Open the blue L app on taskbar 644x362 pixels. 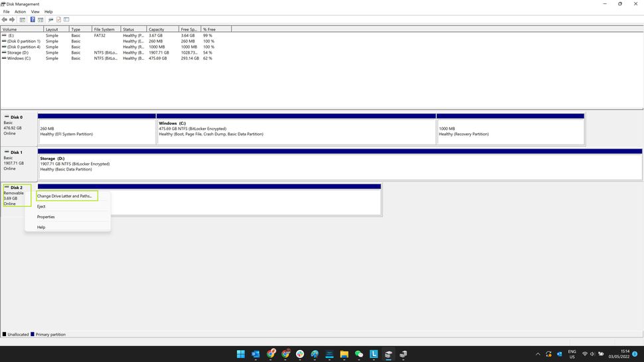point(374,354)
